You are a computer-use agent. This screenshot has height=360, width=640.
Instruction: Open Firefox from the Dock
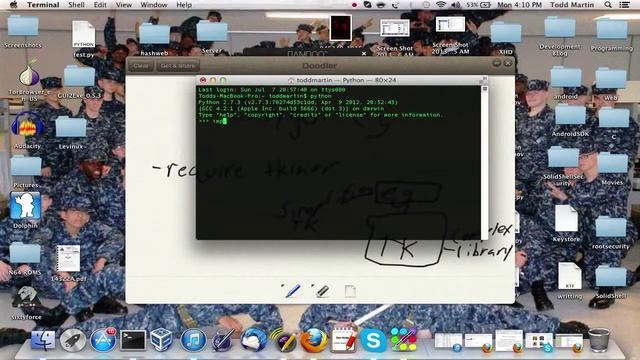(x=313, y=340)
